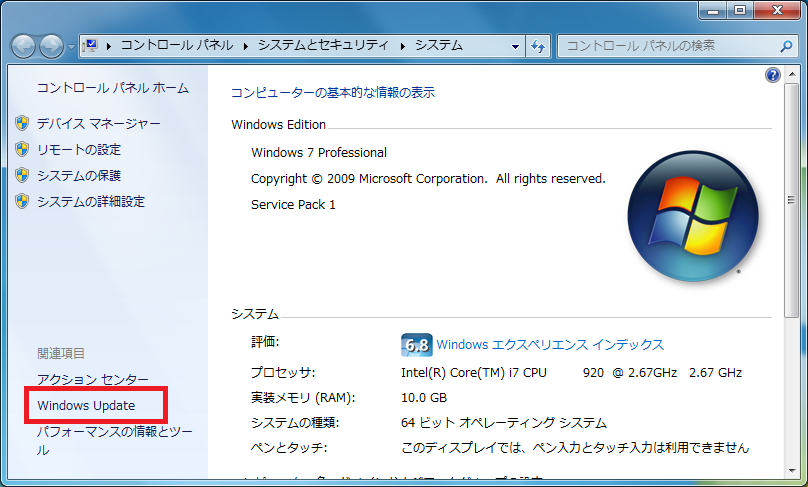Click the Back navigation arrow button

(x=24, y=46)
